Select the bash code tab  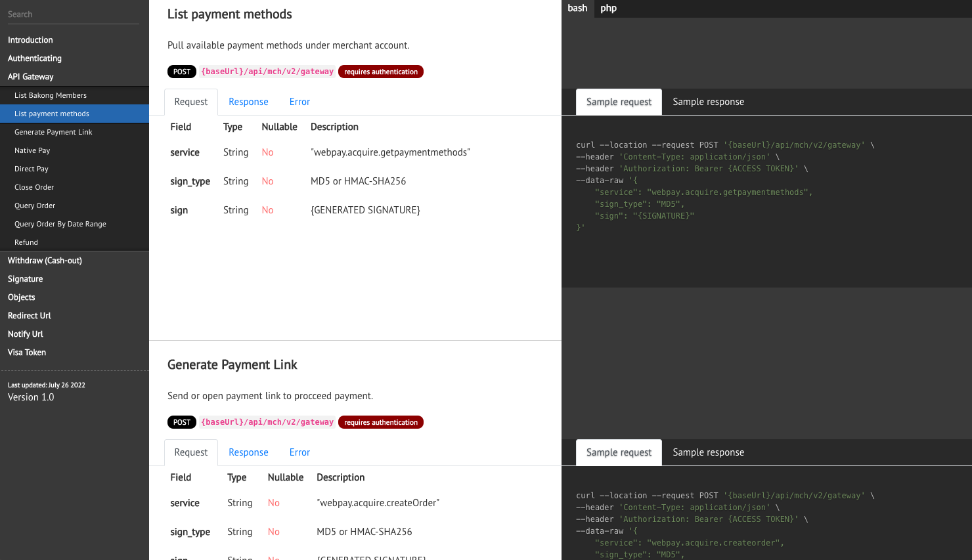click(x=577, y=9)
